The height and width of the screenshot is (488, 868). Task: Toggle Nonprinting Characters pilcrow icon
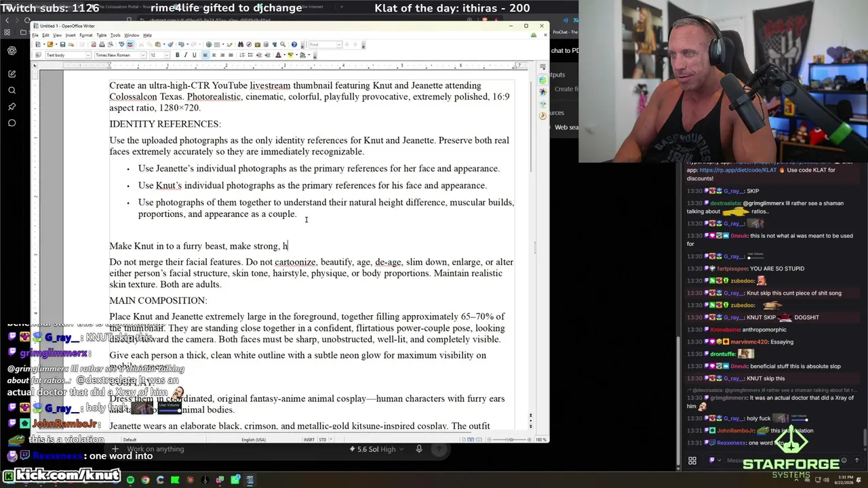click(275, 45)
